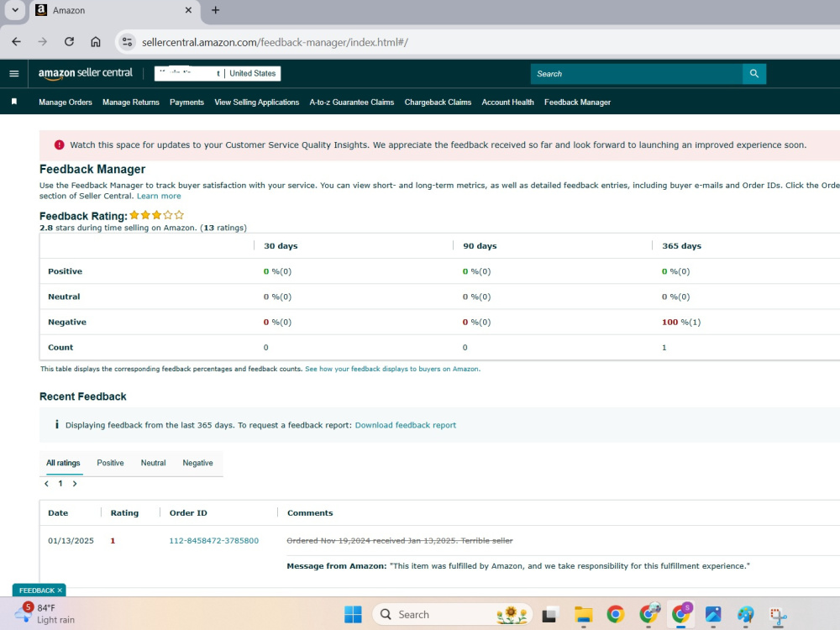Open A-to-z Guarantee Claims

point(351,102)
